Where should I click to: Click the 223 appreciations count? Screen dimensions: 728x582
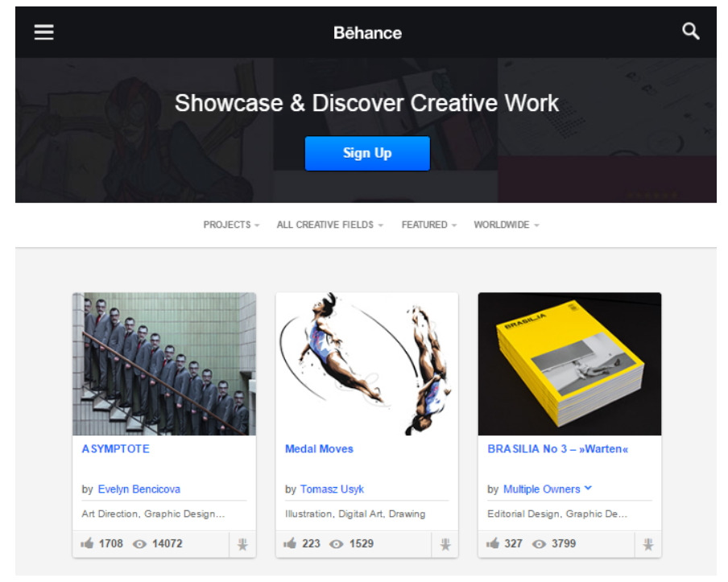pyautogui.click(x=311, y=543)
